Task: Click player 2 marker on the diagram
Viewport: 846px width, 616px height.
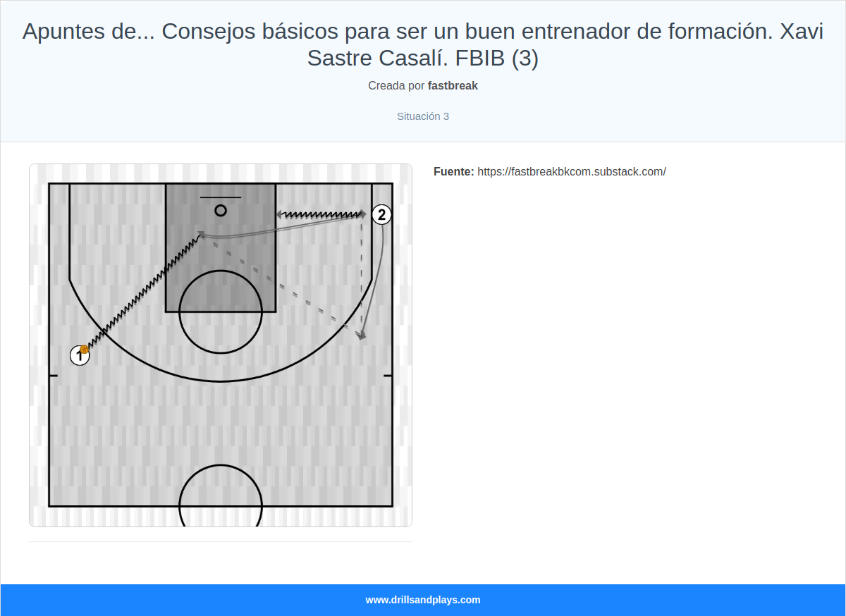Action: click(382, 214)
